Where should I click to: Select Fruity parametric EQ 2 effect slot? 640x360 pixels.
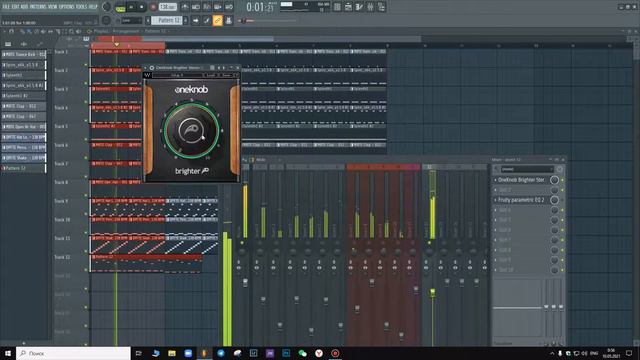[x=521, y=200]
